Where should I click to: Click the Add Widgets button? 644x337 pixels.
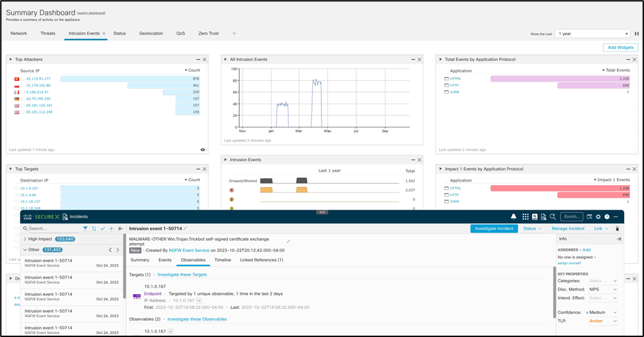pos(620,47)
